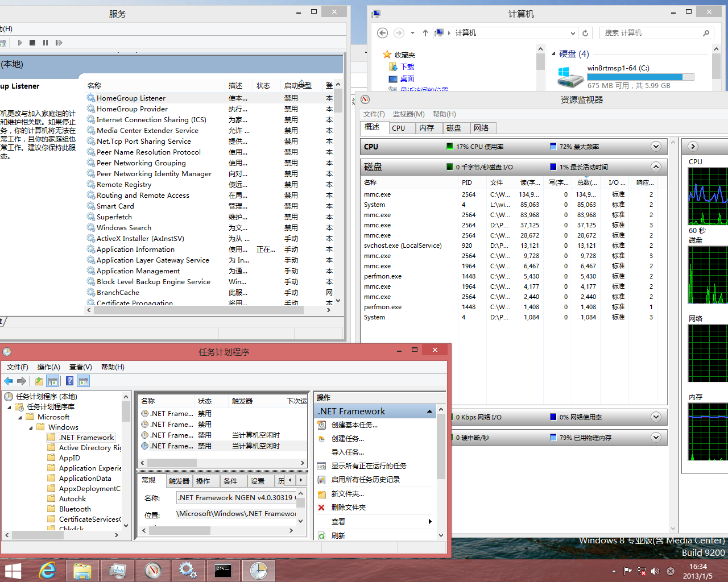Click Action Center flag in system tray

(627, 571)
